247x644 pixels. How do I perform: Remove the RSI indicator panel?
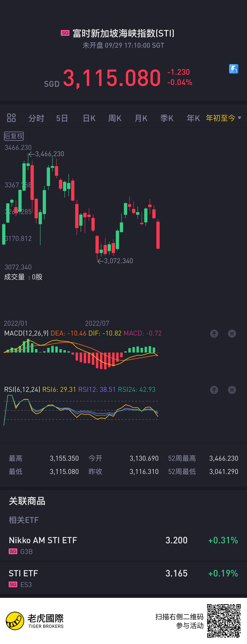click(232, 390)
